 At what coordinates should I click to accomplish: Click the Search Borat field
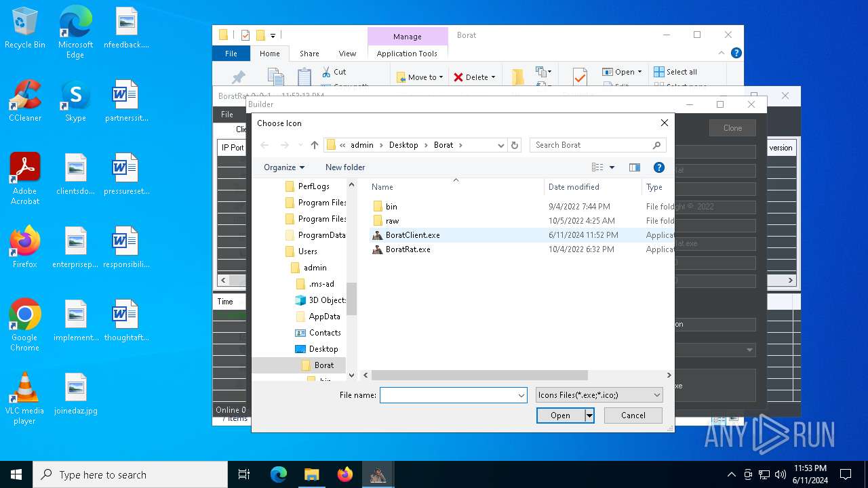pos(597,145)
